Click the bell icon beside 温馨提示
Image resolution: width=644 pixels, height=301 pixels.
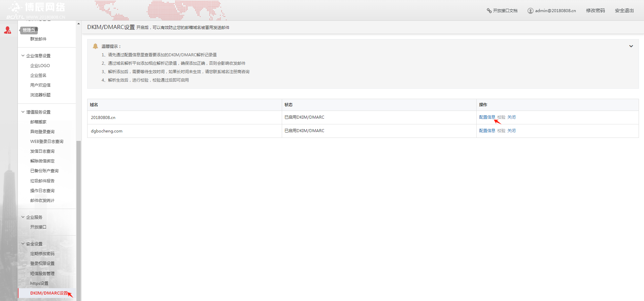pyautogui.click(x=95, y=46)
